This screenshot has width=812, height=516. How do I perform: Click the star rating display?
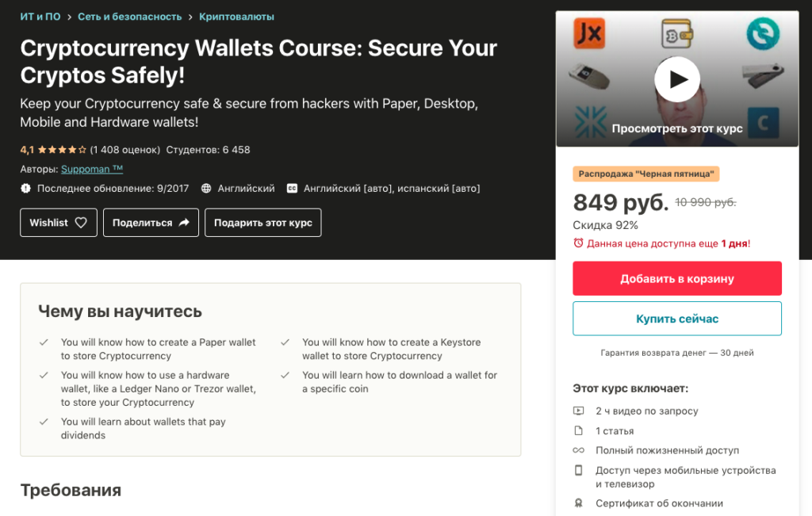click(x=62, y=150)
